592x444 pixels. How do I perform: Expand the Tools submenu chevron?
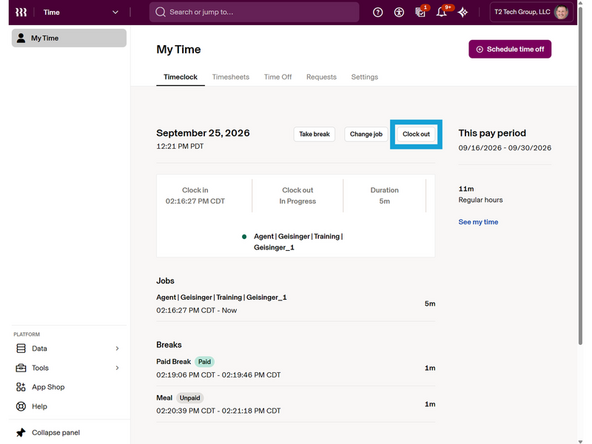[117, 368]
